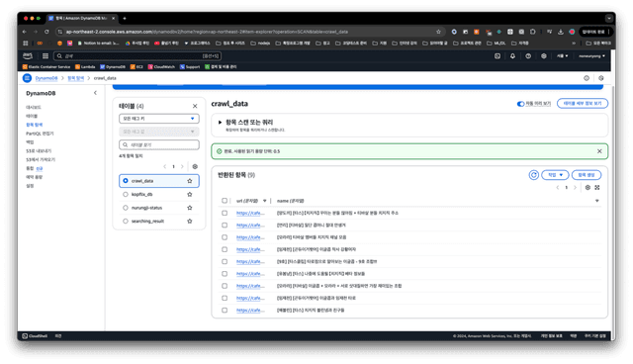Viewport: 633px width, 364px height.
Task: Show the hidden bookmarks overflow chevron
Action: coord(574,43)
